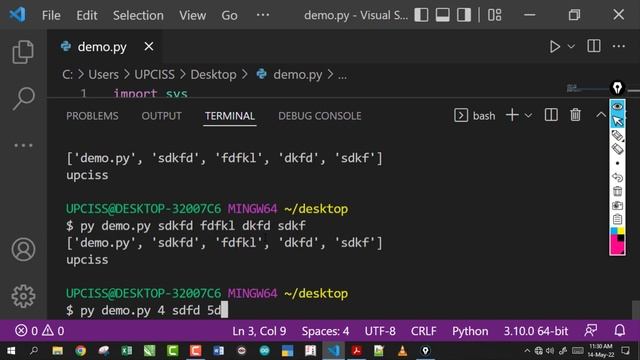
Task: Open the Run button dropdown arrow
Action: click(x=571, y=47)
